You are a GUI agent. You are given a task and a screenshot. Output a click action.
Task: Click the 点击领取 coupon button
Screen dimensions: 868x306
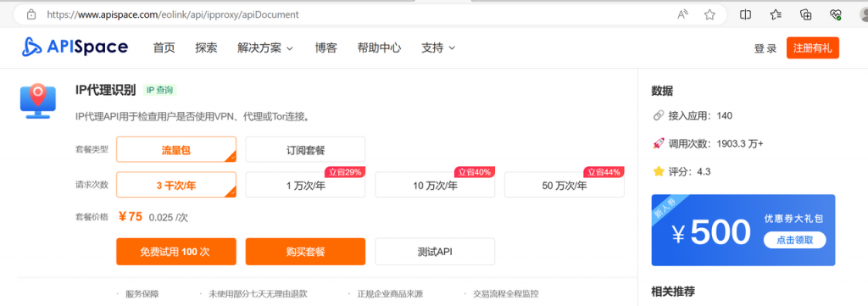coord(794,240)
